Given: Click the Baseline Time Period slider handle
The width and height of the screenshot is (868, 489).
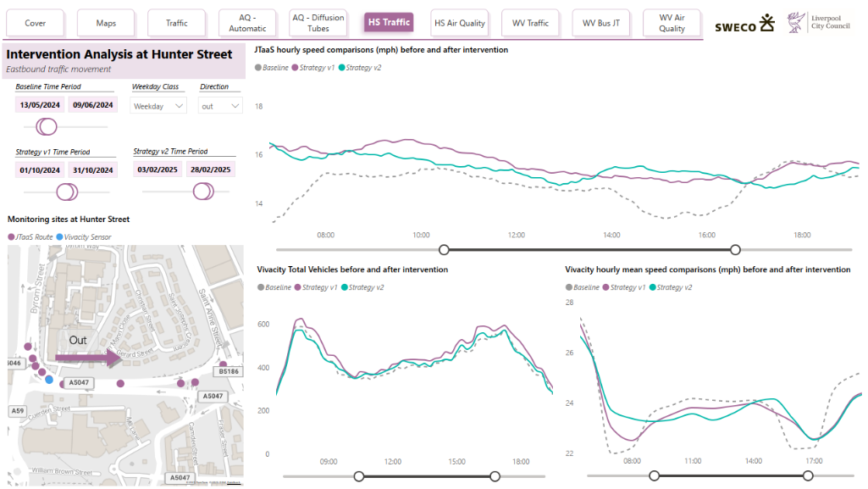Looking at the screenshot, I should pyautogui.click(x=47, y=126).
